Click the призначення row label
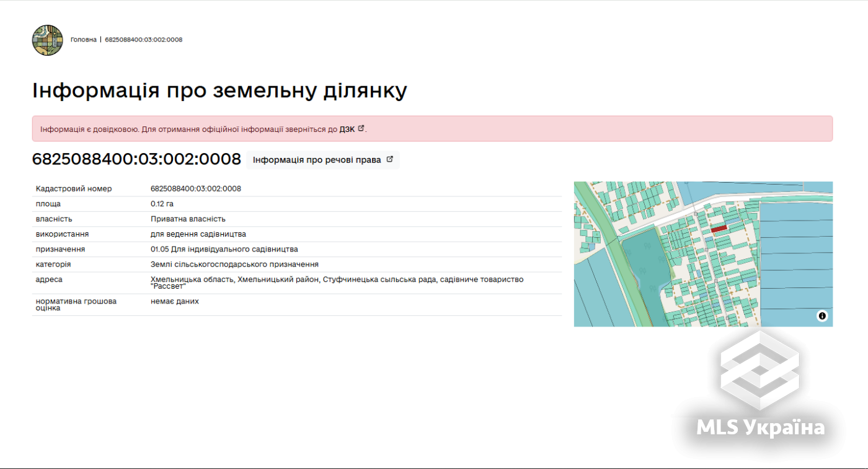 click(x=60, y=249)
